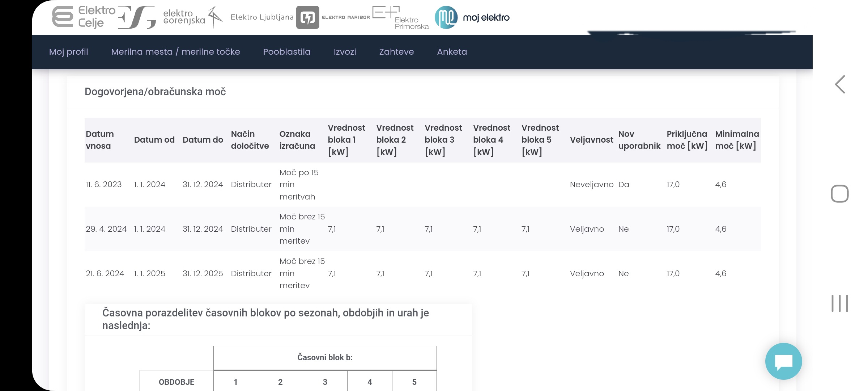Open the Pooblastila menu item

point(287,52)
